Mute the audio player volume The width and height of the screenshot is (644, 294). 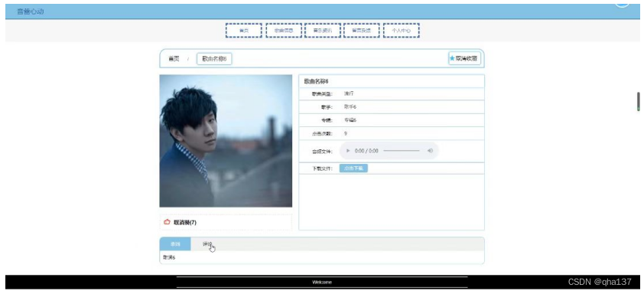(430, 151)
